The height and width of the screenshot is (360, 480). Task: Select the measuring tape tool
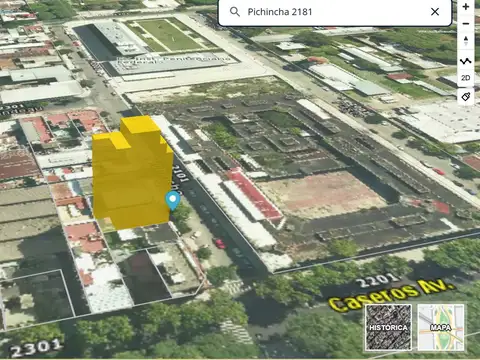466,97
